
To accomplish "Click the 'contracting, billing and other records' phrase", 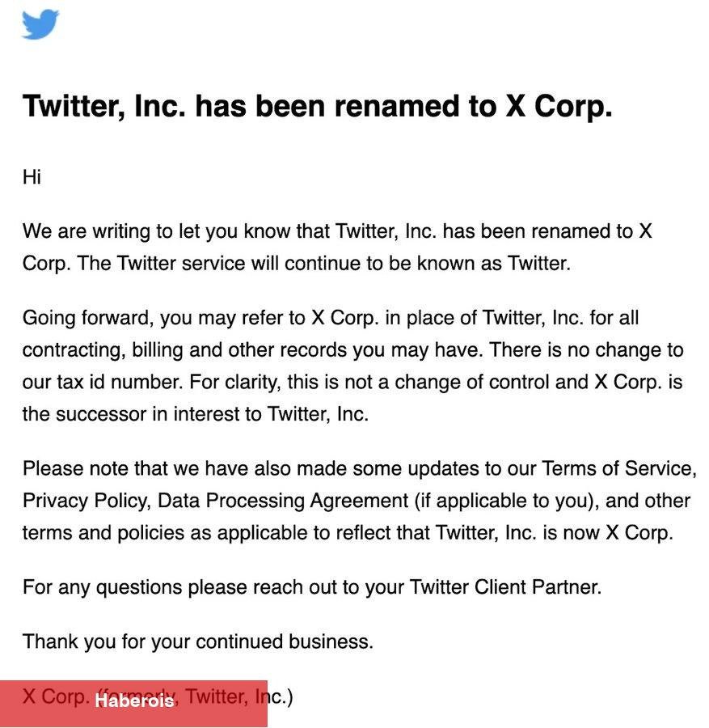I will pyautogui.click(x=184, y=350).
